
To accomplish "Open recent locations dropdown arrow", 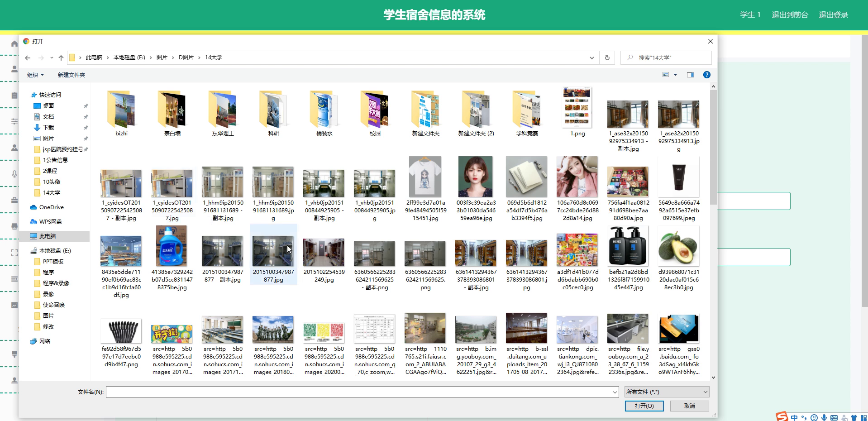I will [52, 58].
